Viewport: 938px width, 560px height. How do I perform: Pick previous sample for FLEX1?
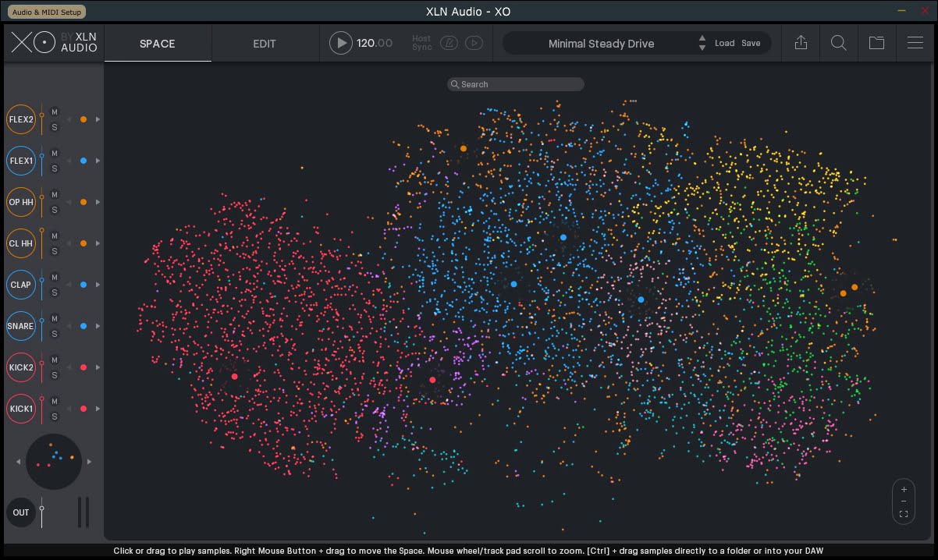tap(69, 161)
